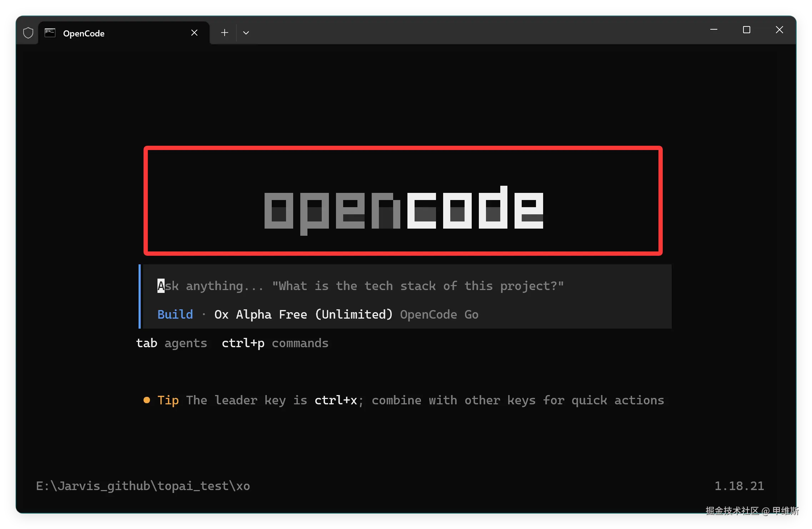
Task: Click the opencode pixel logo
Action: (404, 210)
